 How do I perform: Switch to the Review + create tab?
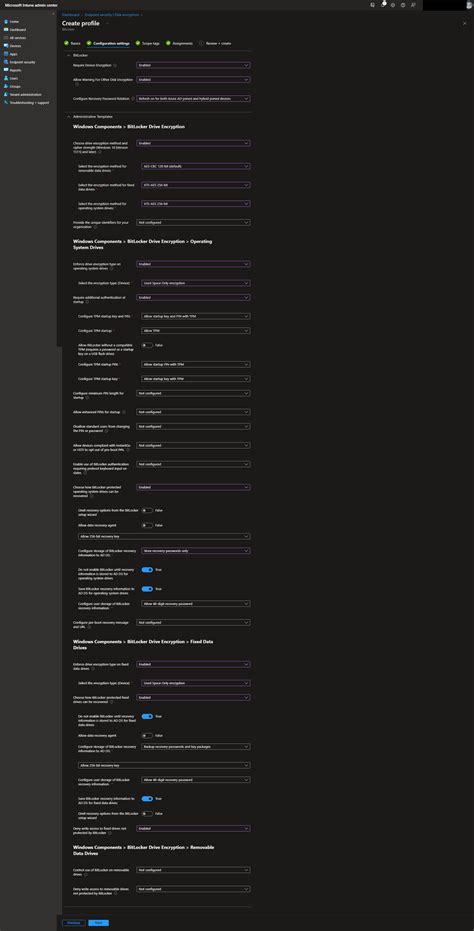tap(215, 43)
